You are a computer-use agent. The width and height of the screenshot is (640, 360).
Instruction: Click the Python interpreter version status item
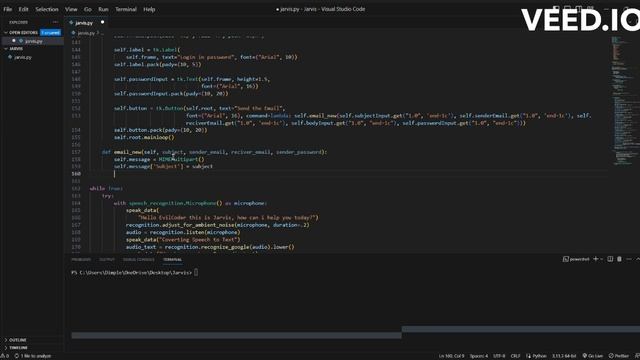click(564, 356)
